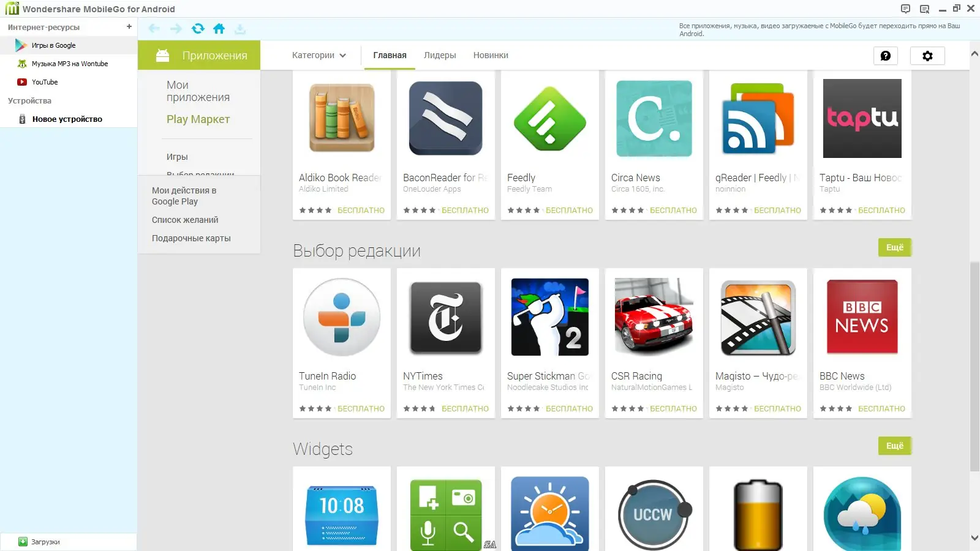Image resolution: width=980 pixels, height=551 pixels.
Task: Open the 10:08 clock widget icon
Action: click(342, 514)
